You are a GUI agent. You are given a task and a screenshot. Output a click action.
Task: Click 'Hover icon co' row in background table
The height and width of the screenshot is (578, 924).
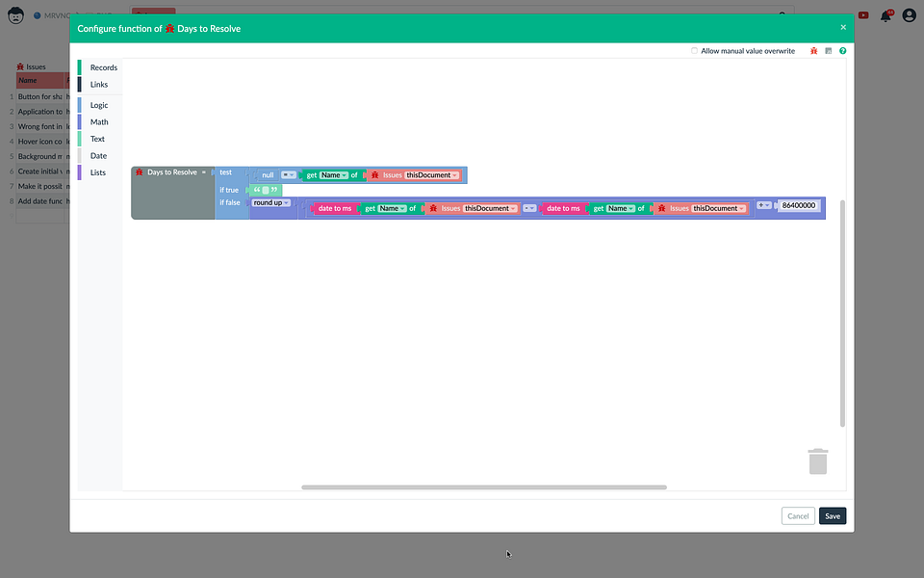pyautogui.click(x=40, y=142)
